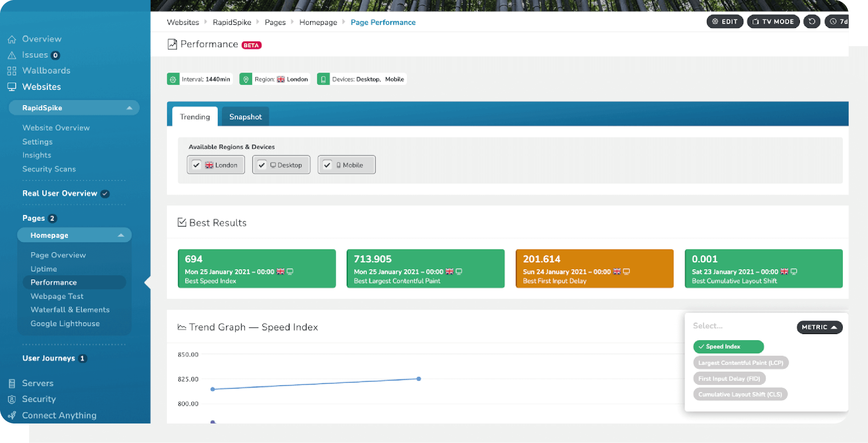Click the trend graph point near 815

(x=213, y=389)
